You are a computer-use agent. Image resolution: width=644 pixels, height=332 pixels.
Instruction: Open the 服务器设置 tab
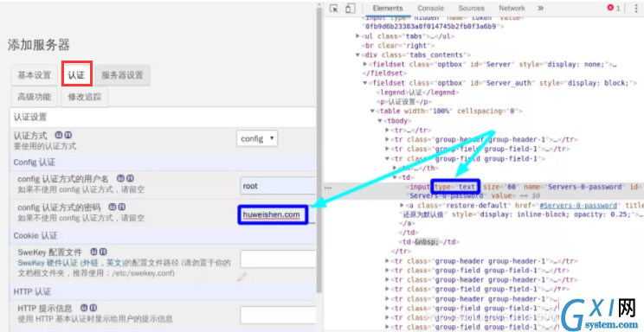(x=122, y=75)
